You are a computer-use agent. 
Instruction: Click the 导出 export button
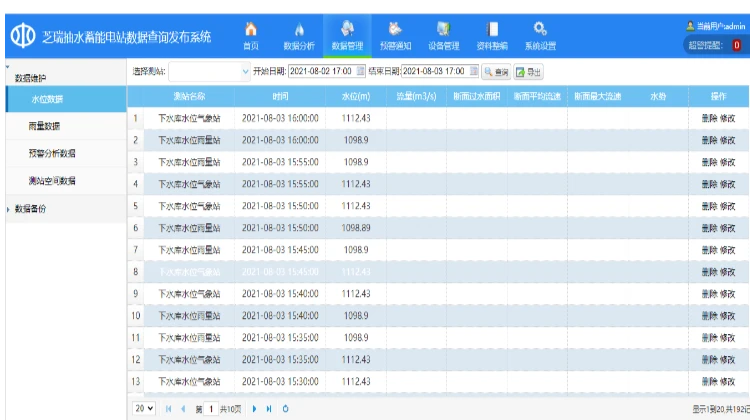pos(529,72)
